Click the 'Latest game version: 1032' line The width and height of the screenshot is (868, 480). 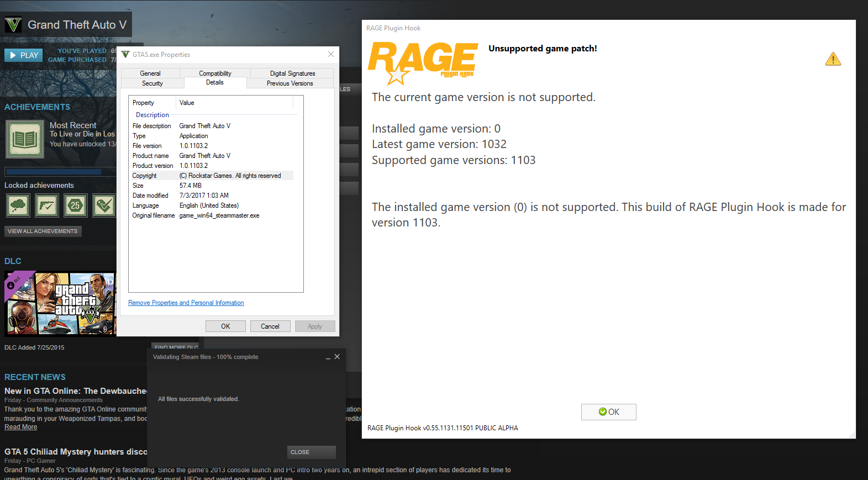coord(439,144)
